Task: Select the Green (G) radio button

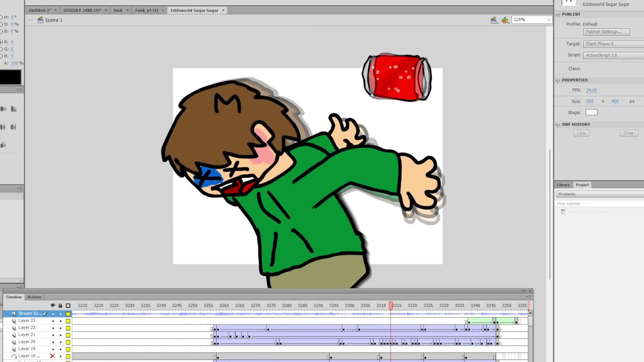Action: click(1, 49)
